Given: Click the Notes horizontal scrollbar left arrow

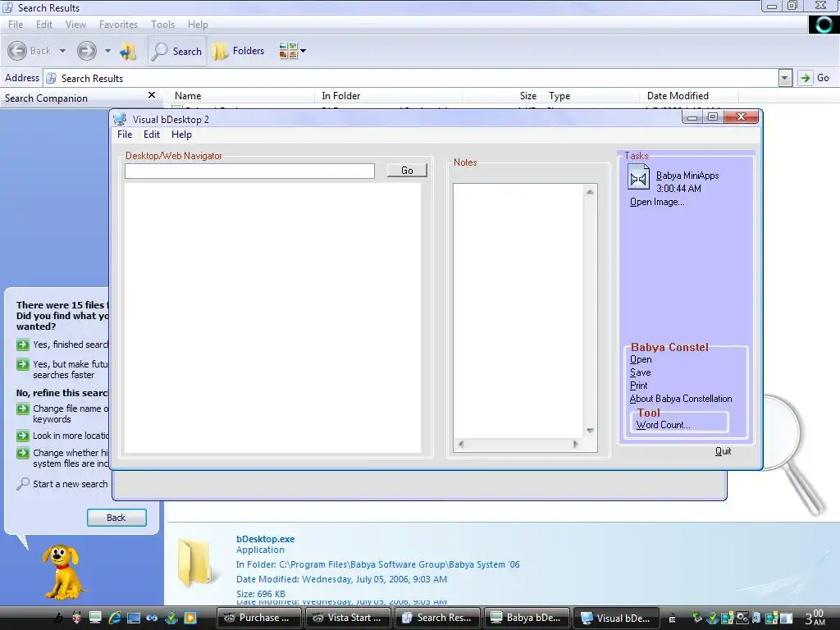Looking at the screenshot, I should pyautogui.click(x=461, y=444).
